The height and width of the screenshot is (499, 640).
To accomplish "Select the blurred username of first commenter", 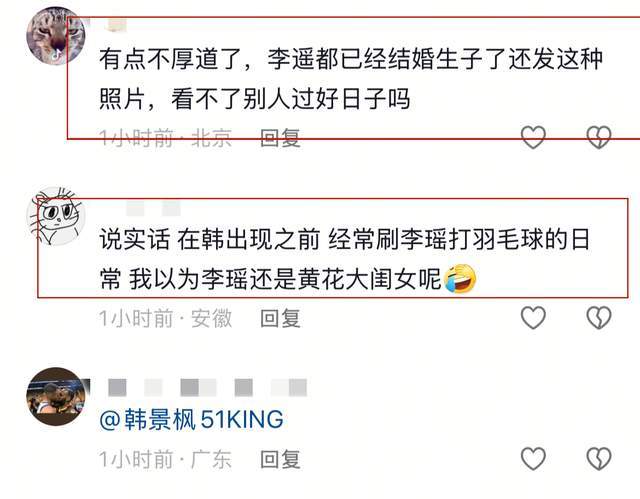I will [x=115, y=25].
